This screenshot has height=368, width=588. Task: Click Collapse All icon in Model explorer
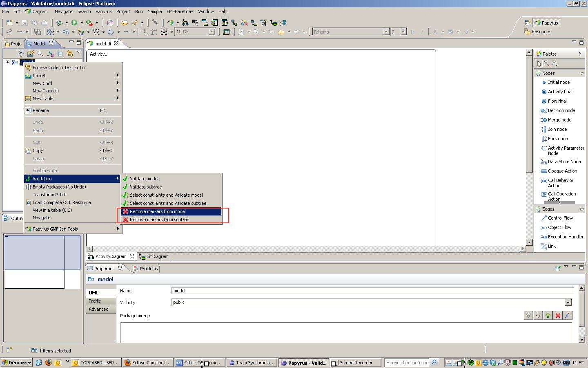[x=60, y=54]
